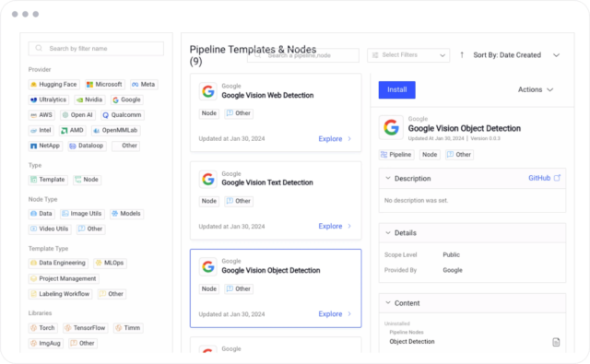Open the GitHub link
Image resolution: width=590 pixels, height=364 pixels.
click(x=539, y=178)
